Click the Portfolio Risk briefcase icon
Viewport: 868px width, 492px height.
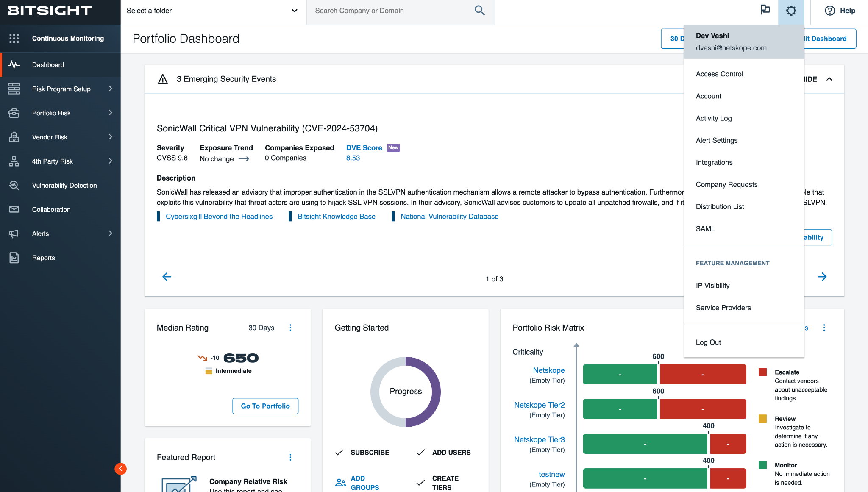(x=14, y=113)
